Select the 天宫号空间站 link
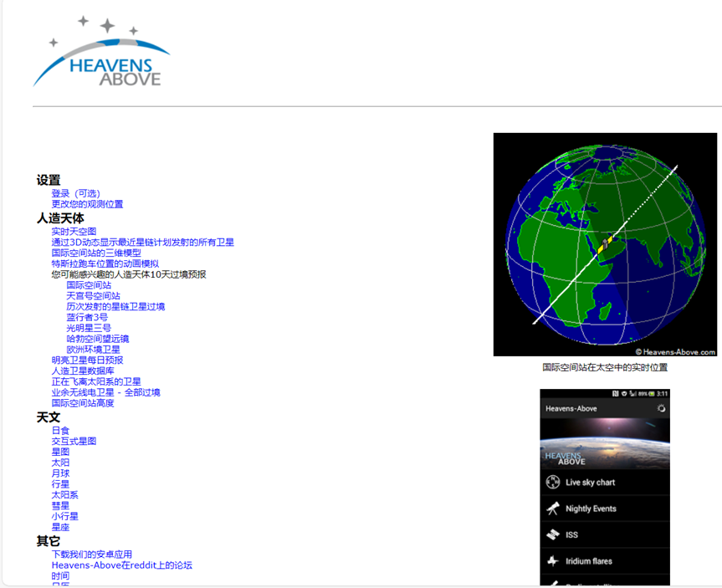Screen dimensions: 722x588 (93, 295)
